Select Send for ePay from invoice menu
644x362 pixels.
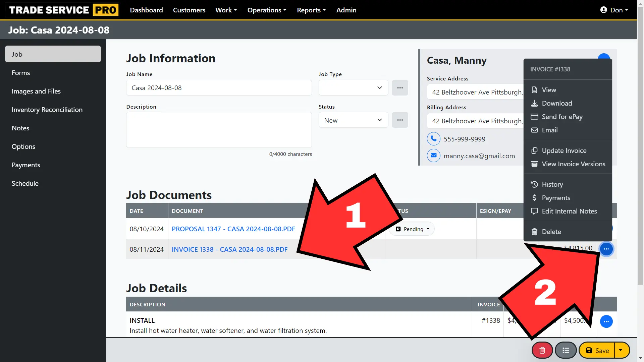(x=562, y=117)
